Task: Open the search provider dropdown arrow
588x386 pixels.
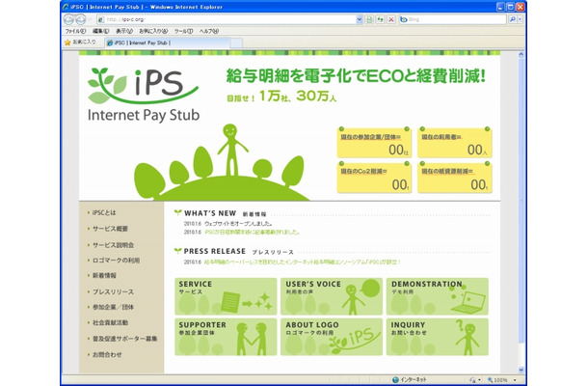Action: coord(520,19)
